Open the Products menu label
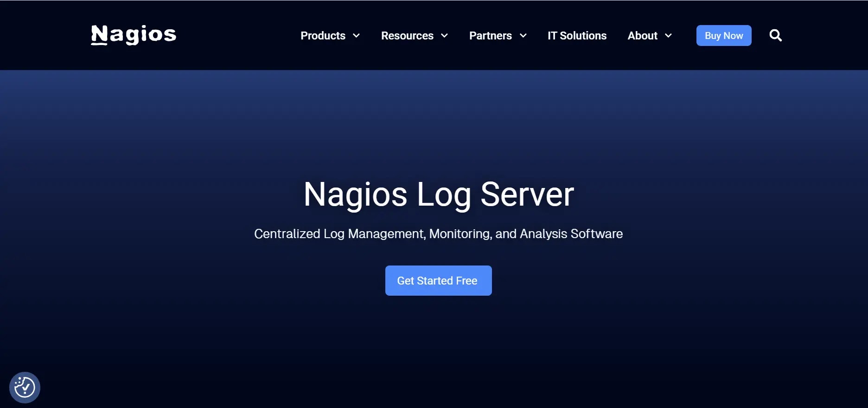The height and width of the screenshot is (408, 868). point(323,36)
